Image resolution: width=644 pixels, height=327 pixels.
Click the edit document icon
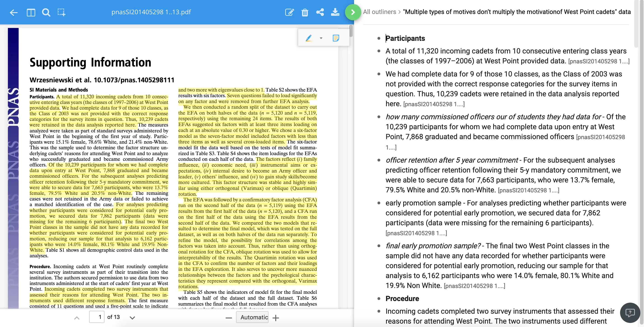(x=289, y=12)
